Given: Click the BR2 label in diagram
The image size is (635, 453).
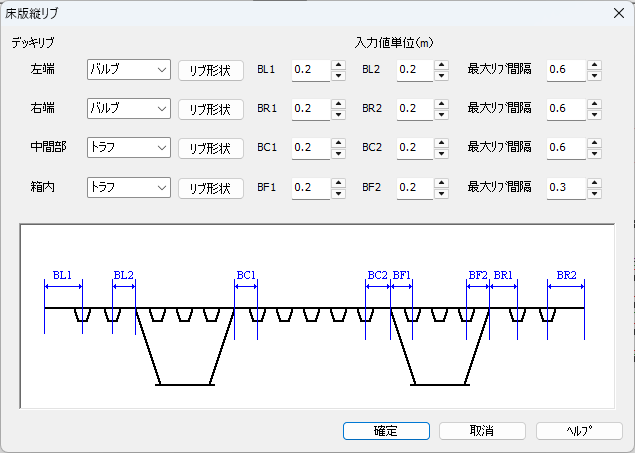Looking at the screenshot, I should pyautogui.click(x=566, y=275).
